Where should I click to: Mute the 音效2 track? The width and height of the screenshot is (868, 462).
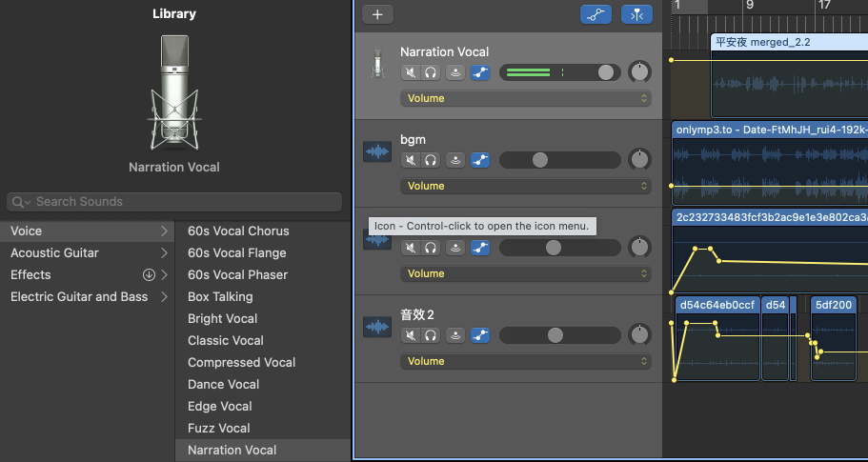(411, 335)
